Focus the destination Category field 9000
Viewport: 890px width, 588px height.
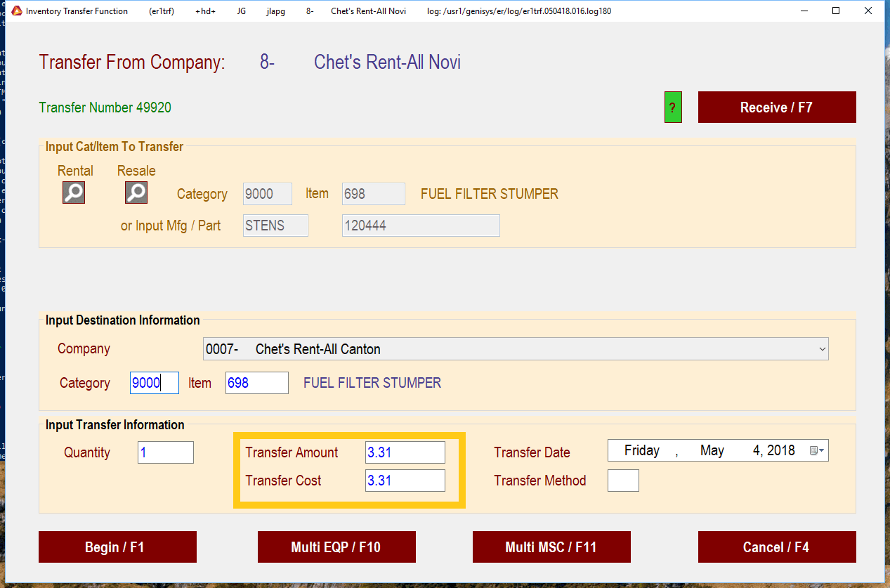[x=155, y=383]
